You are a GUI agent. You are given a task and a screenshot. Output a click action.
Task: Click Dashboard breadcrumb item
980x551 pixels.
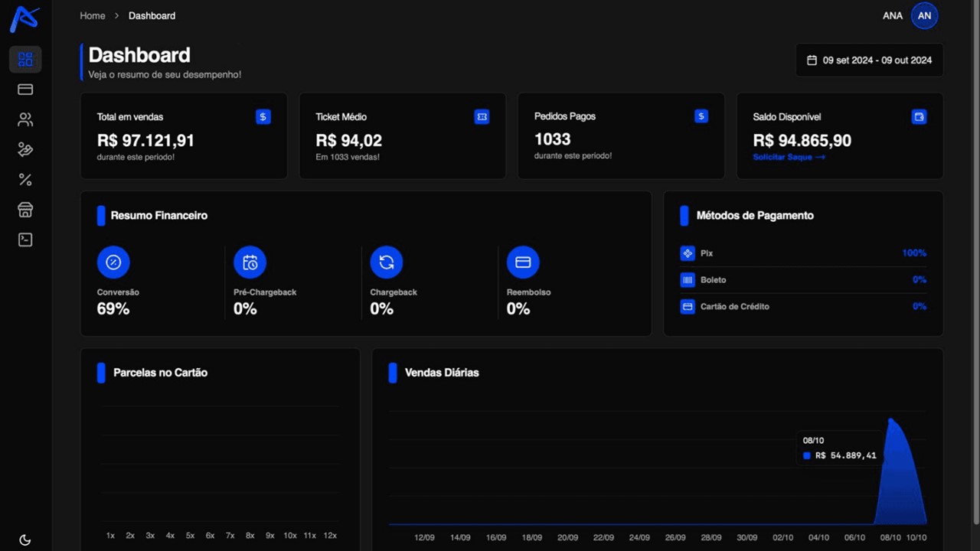tap(152, 15)
